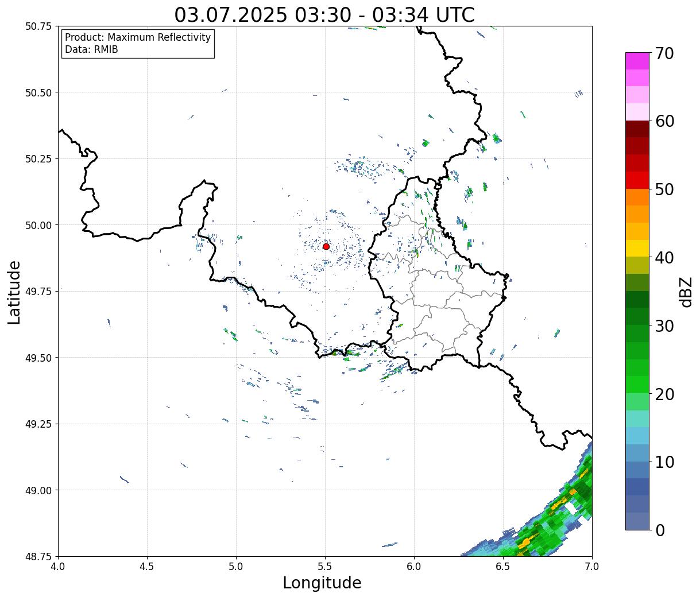This screenshot has width=700, height=597.
Task: Pick the yellow swatch just above 40 dBZ
Action: click(637, 248)
